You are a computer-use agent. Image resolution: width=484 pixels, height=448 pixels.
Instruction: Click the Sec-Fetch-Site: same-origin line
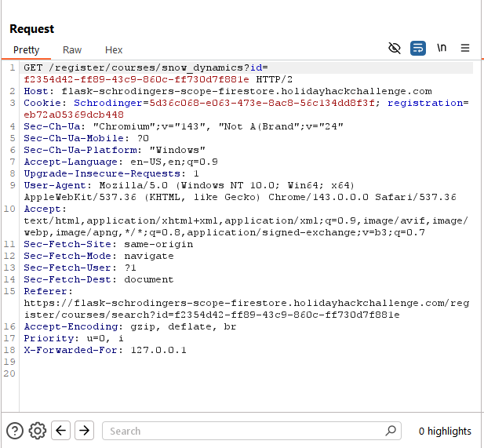[108, 244]
